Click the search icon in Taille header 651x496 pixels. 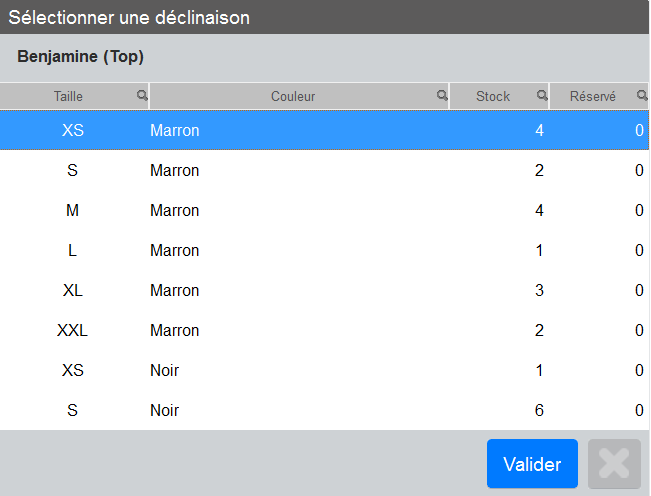pyautogui.click(x=142, y=95)
